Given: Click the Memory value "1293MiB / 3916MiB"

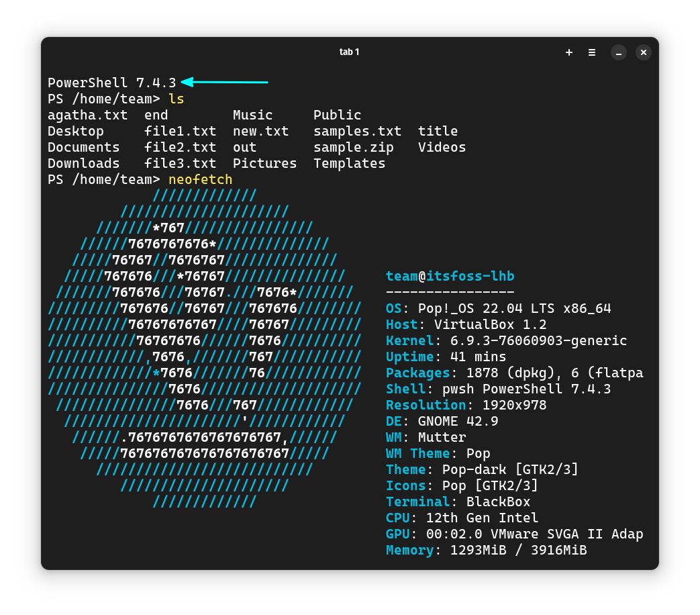Looking at the screenshot, I should (518, 550).
